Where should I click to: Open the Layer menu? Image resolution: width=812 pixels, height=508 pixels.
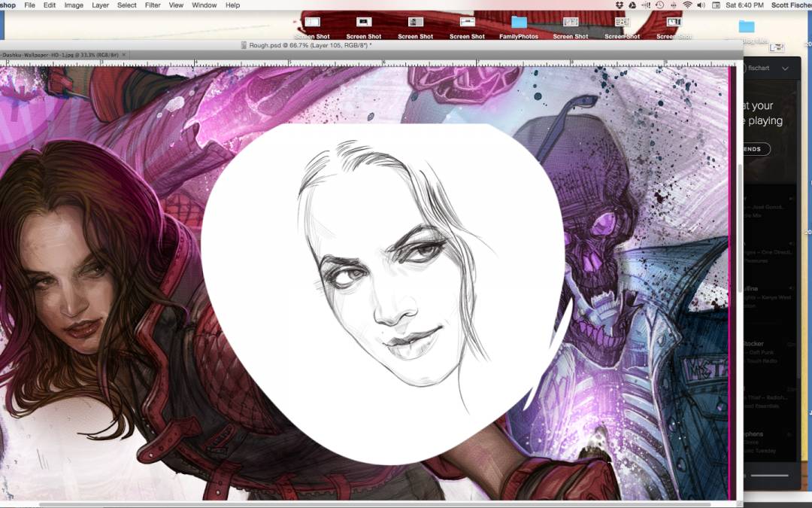coord(101,5)
